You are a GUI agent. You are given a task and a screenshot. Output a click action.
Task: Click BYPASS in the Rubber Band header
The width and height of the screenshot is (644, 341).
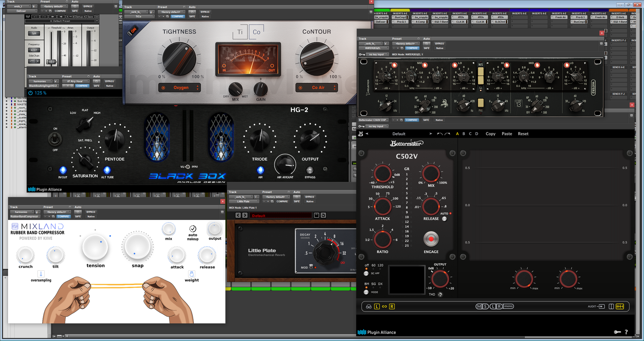tap(91, 212)
